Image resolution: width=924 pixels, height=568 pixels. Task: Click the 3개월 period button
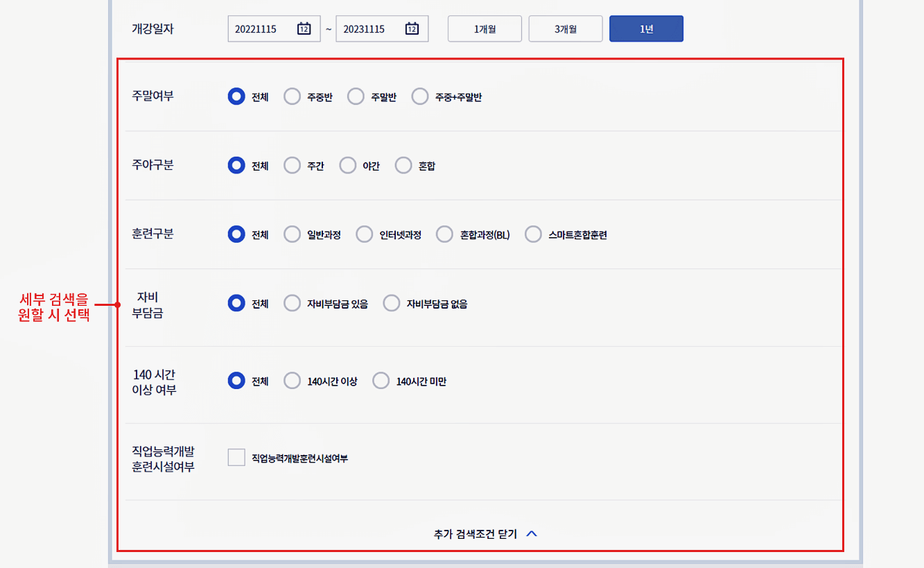566,29
